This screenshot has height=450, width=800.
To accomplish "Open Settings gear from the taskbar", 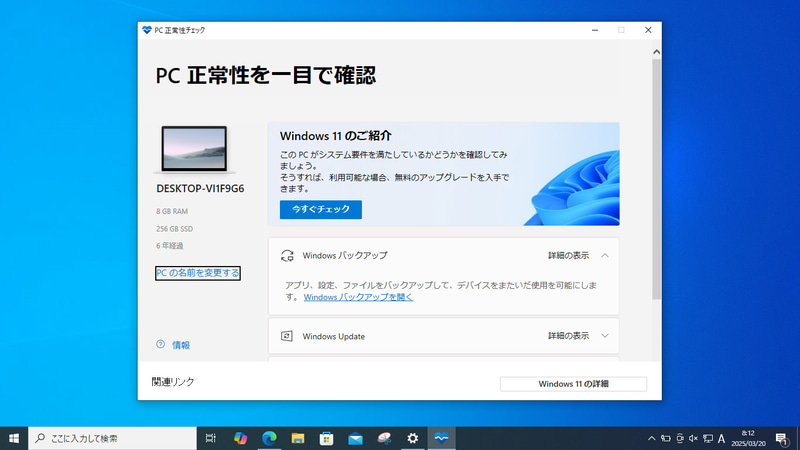I will click(x=413, y=438).
